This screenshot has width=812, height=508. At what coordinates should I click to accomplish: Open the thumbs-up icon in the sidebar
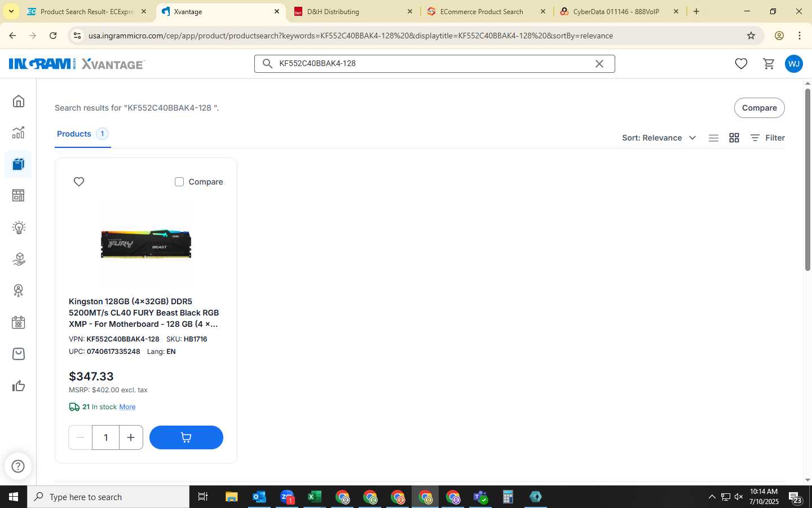pos(19,386)
